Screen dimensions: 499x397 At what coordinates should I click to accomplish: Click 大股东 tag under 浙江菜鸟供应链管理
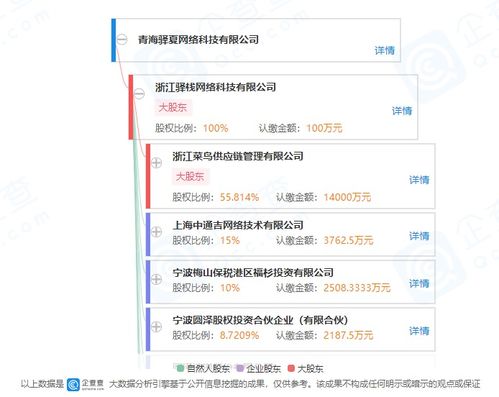(x=190, y=177)
